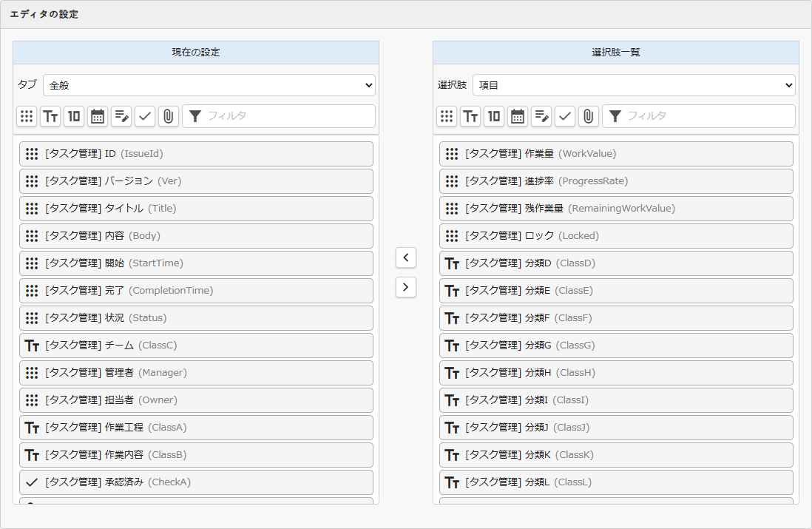Select the 進捗率 (ProgressRate) item
812x529 pixels.
616,181
